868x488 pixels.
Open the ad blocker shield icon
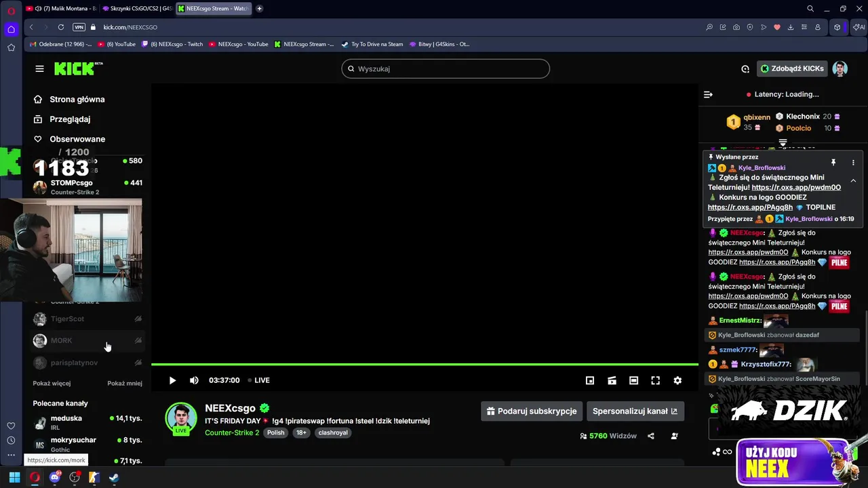pos(750,27)
